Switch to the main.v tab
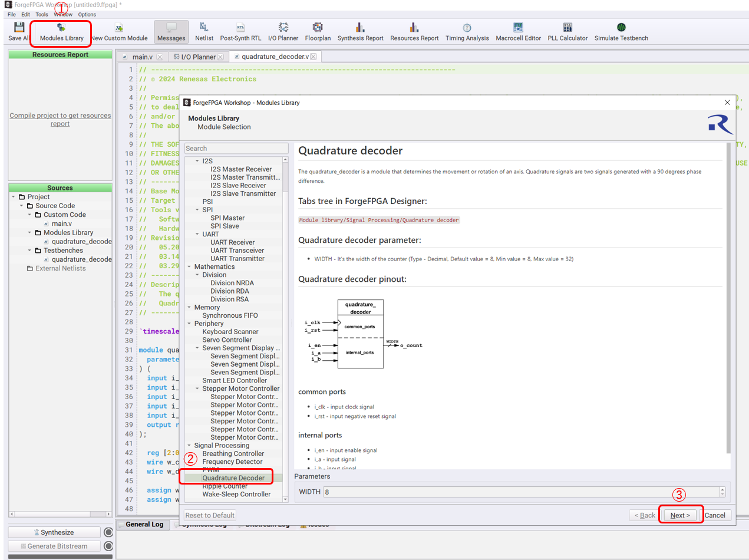 click(142, 57)
